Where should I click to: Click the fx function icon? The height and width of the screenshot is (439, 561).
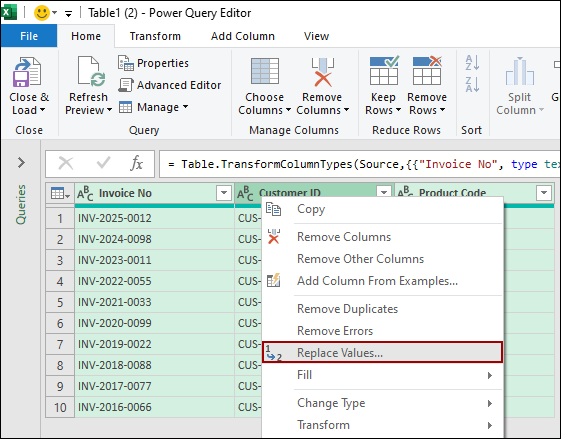point(136,164)
